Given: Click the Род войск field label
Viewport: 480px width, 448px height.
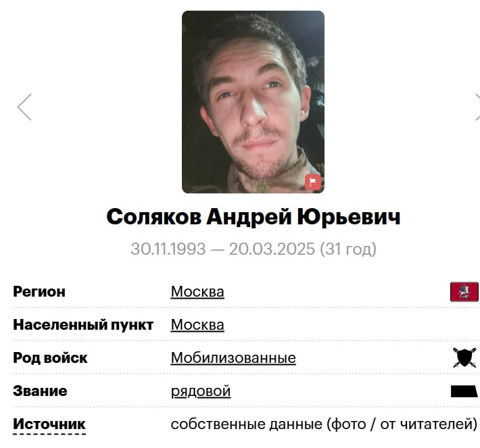Looking at the screenshot, I should 50,357.
